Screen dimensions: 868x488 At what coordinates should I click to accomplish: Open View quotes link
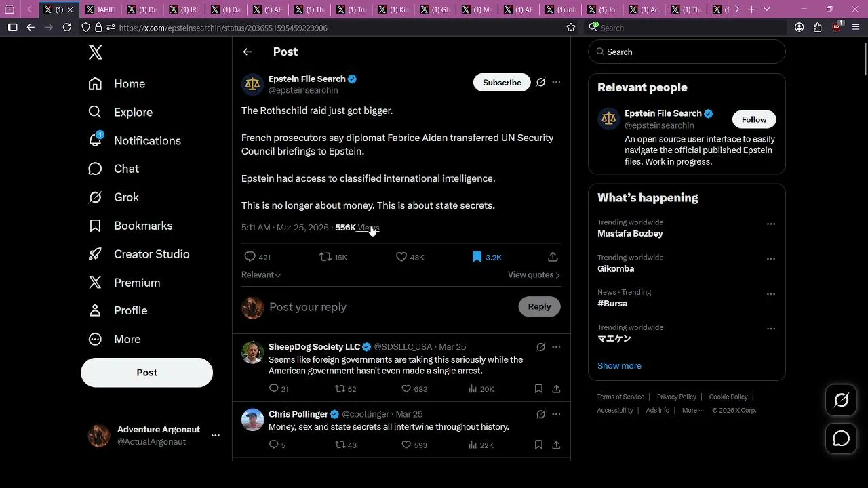tap(534, 274)
